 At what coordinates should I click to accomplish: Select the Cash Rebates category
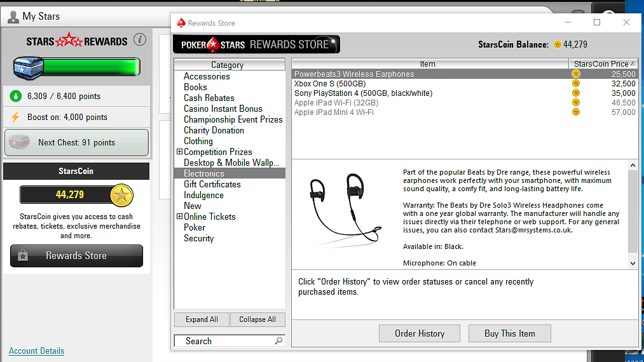[209, 98]
